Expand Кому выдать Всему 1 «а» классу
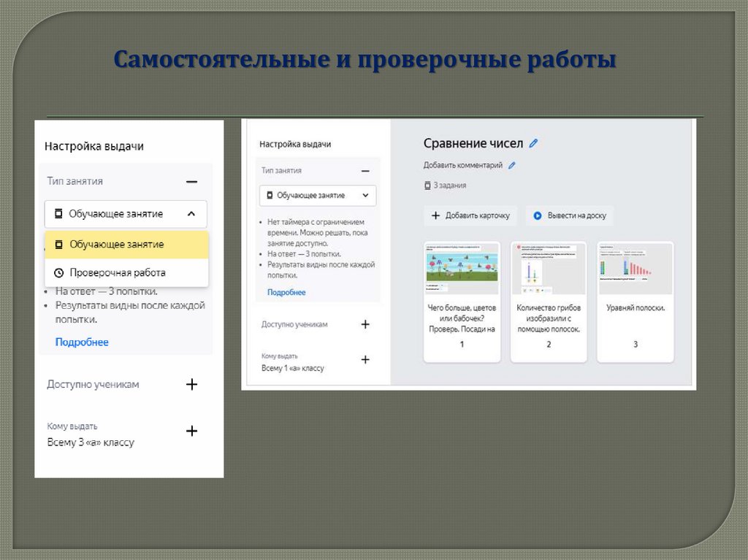 pyautogui.click(x=365, y=360)
